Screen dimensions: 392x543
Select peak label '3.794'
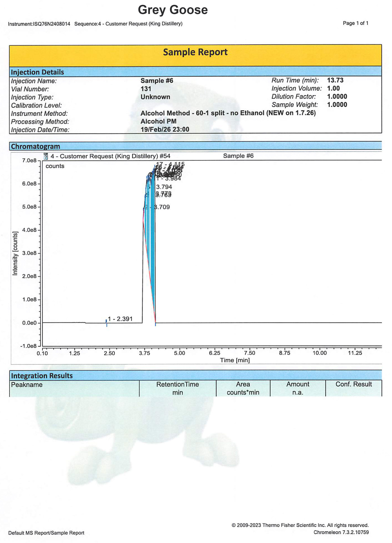[x=164, y=187]
